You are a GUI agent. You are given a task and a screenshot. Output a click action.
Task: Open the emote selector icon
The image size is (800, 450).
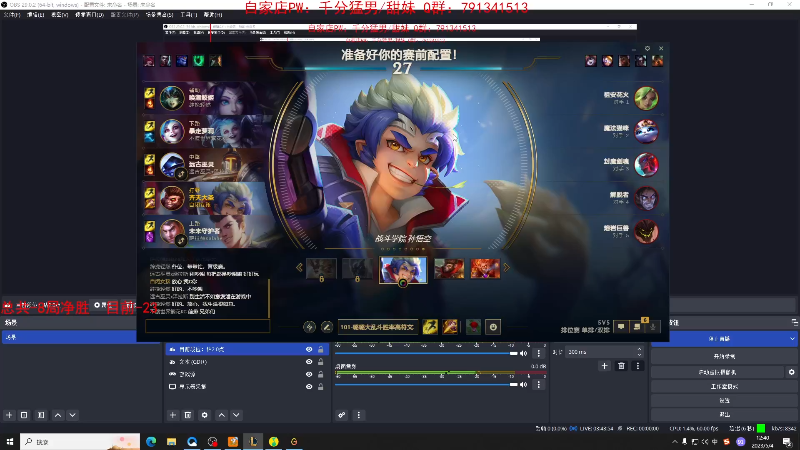493,327
